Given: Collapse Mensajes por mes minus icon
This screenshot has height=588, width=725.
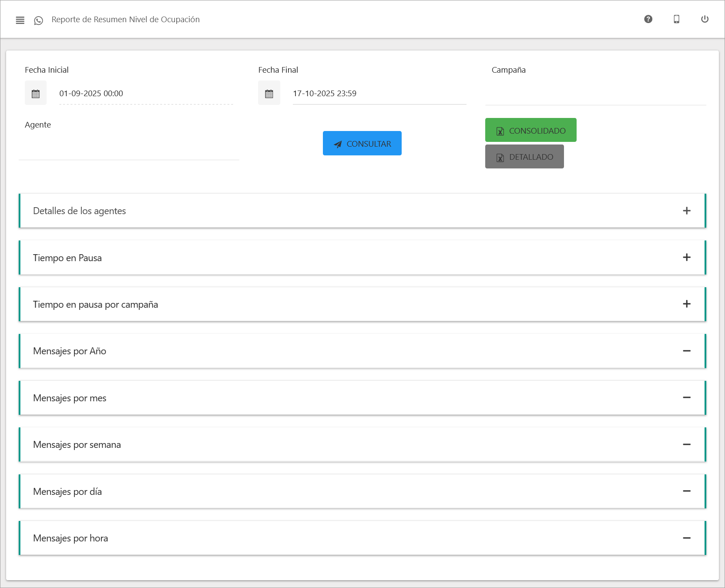Looking at the screenshot, I should click(686, 397).
